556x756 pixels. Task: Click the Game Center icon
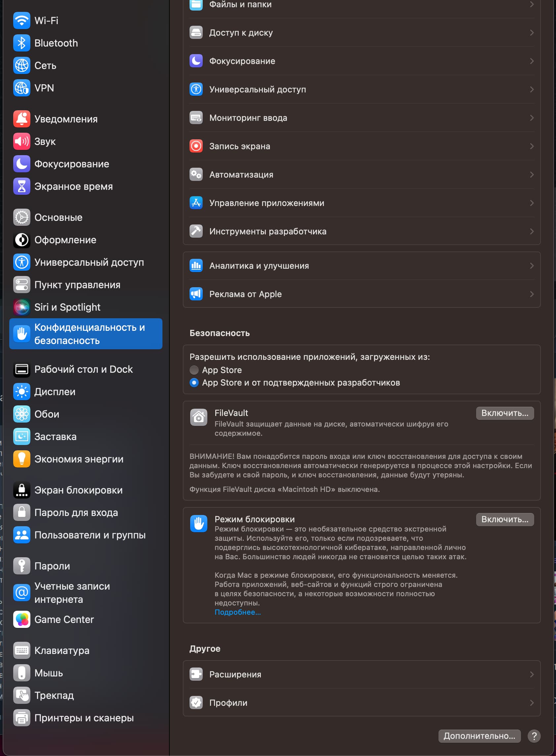click(x=21, y=619)
